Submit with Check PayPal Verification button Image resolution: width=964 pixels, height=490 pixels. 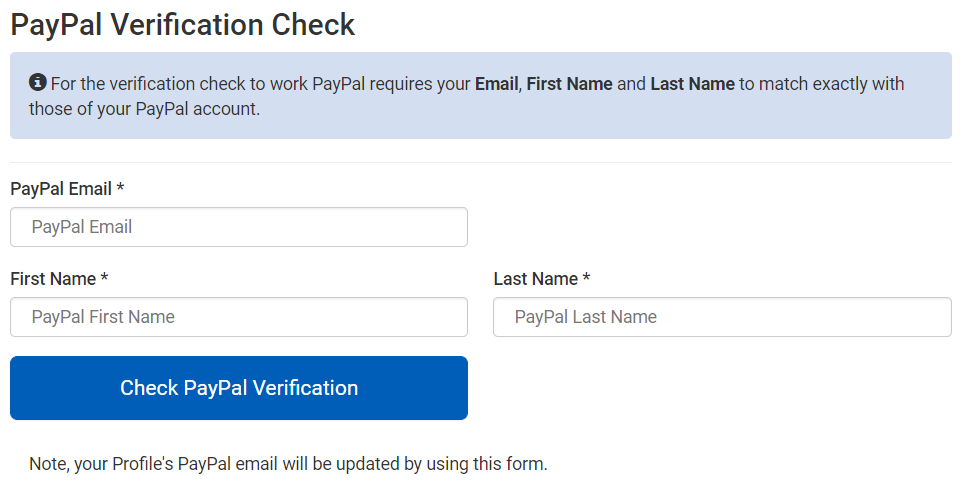[x=239, y=388]
